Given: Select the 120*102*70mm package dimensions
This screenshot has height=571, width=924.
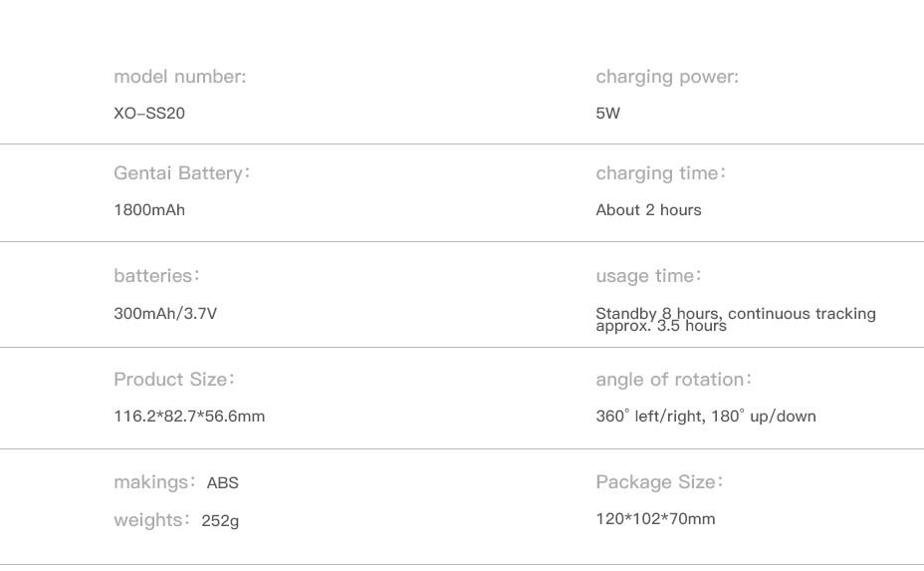Looking at the screenshot, I should (655, 519).
